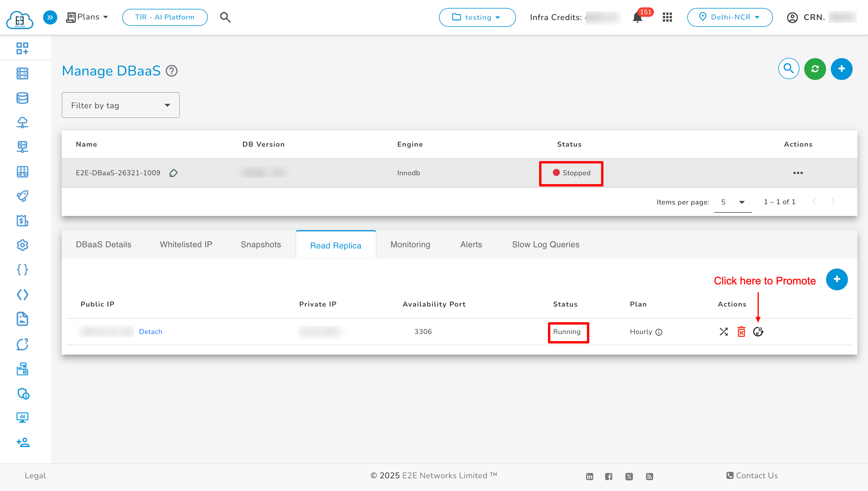This screenshot has height=491, width=868.
Task: Detach the public IP of the replica
Action: coord(151,331)
